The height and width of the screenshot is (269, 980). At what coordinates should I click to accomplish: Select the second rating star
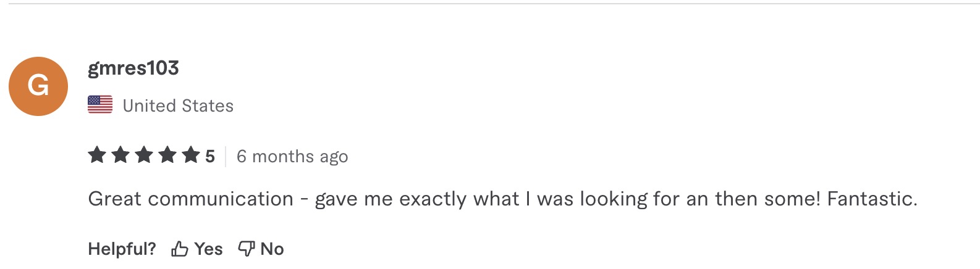click(x=120, y=155)
